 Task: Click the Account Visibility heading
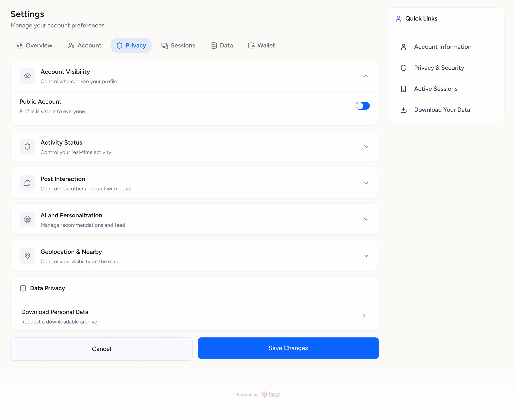click(x=65, y=72)
